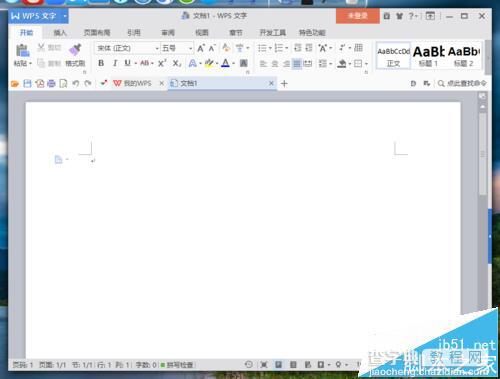
Task: Click the Bulleted list icon
Action: 262,48
